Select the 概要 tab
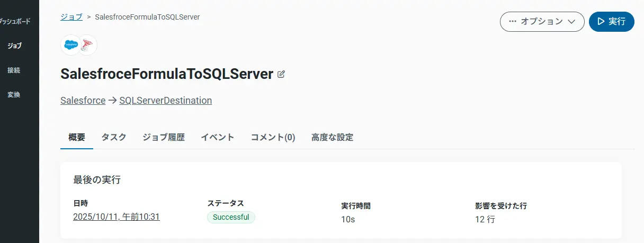644x243 pixels. pyautogui.click(x=77, y=138)
